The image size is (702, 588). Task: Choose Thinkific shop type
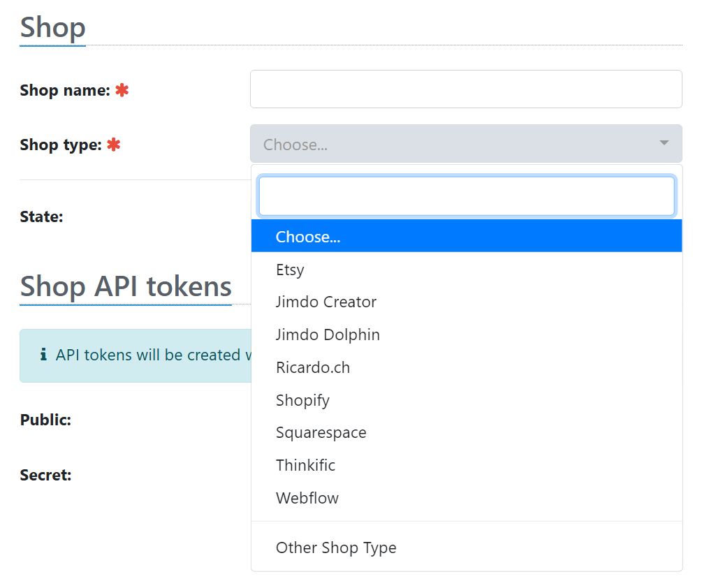[467, 465]
